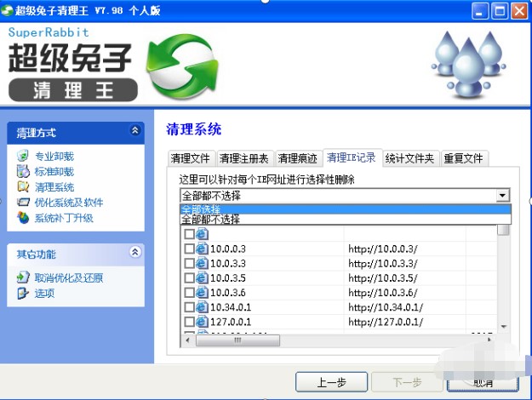Check the box for 10.0.3.3
This screenshot has width=532, height=400.
pyautogui.click(x=189, y=263)
